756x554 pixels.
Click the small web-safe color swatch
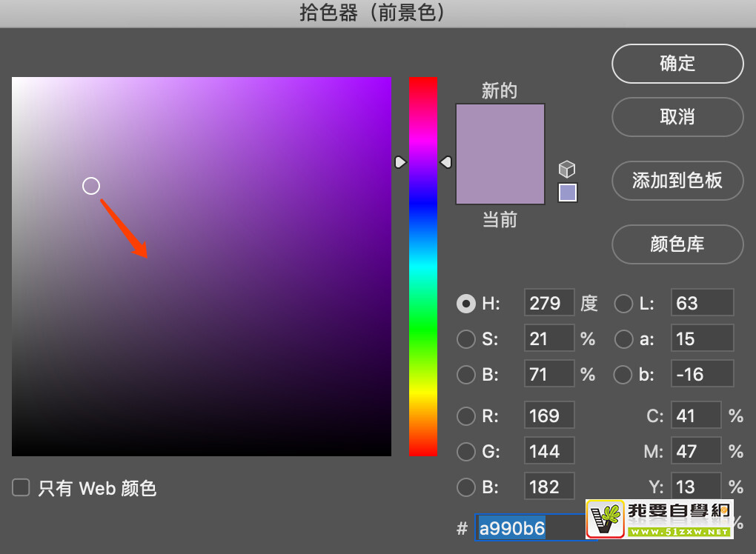pyautogui.click(x=567, y=193)
